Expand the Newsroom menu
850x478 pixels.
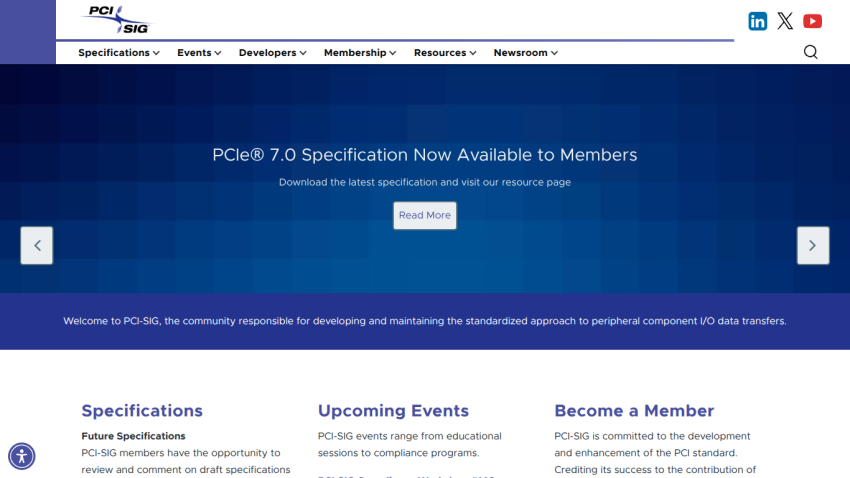pos(525,53)
